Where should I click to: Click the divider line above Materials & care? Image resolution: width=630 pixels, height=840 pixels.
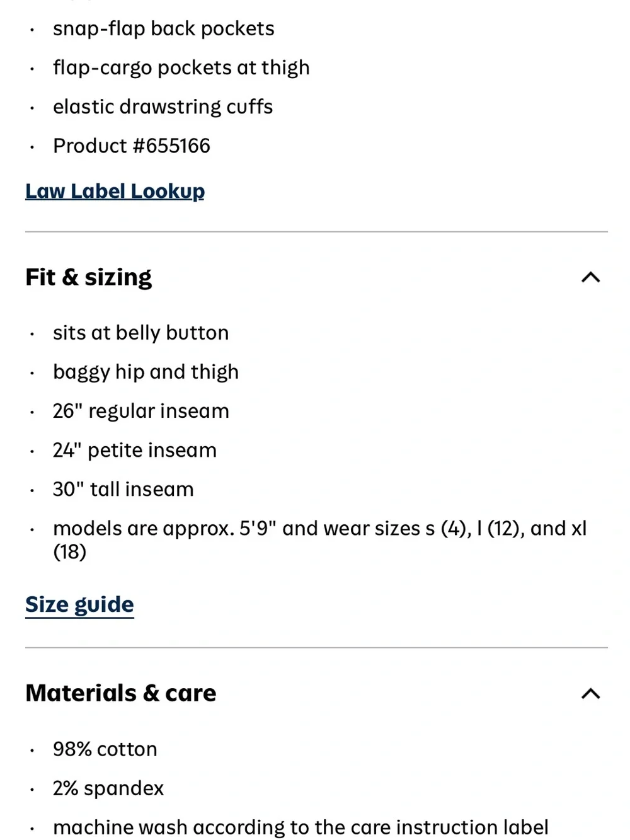[x=316, y=647]
